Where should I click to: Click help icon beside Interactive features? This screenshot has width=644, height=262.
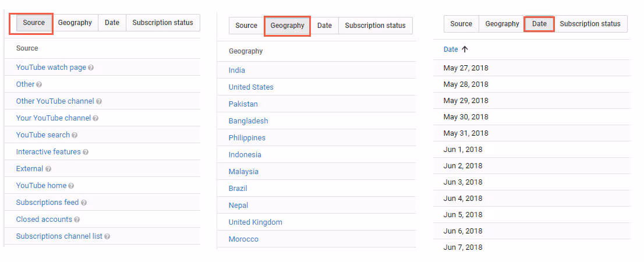(86, 152)
